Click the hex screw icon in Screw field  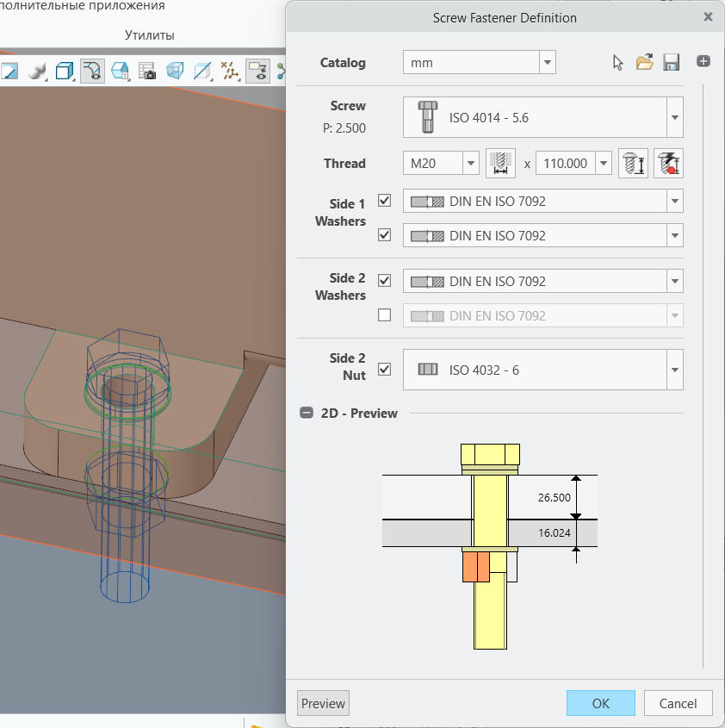click(427, 117)
